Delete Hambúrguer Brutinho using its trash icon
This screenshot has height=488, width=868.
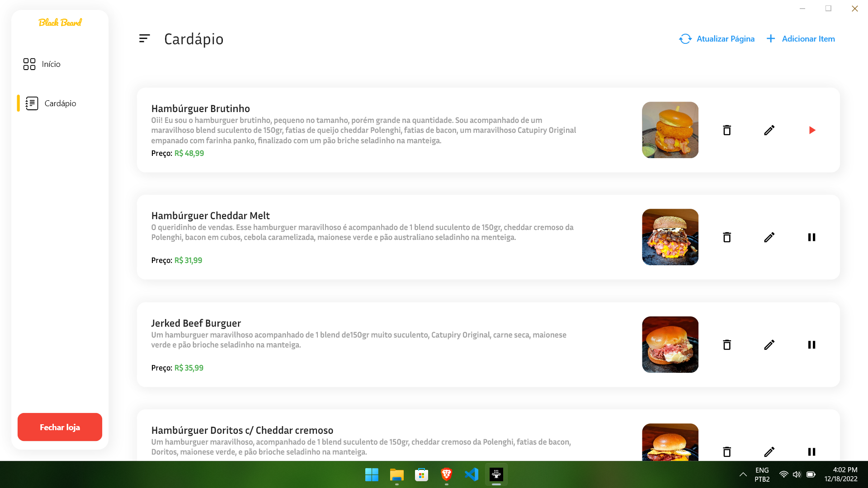tap(727, 130)
